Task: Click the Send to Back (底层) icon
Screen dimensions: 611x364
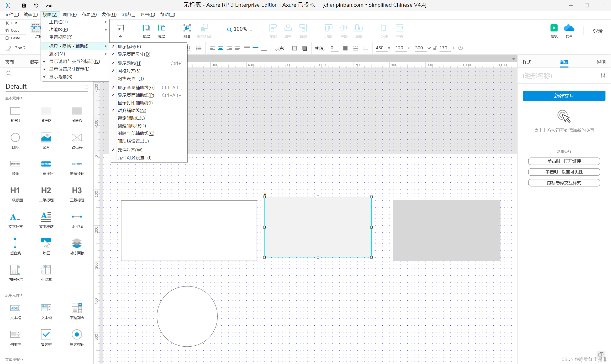Action: [161, 28]
